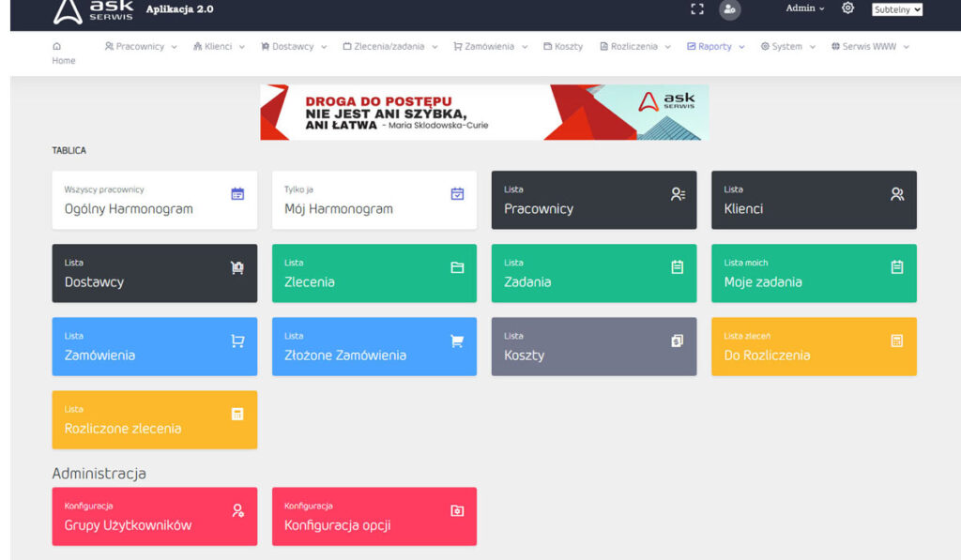Open the Klienci list tile

pos(813,200)
